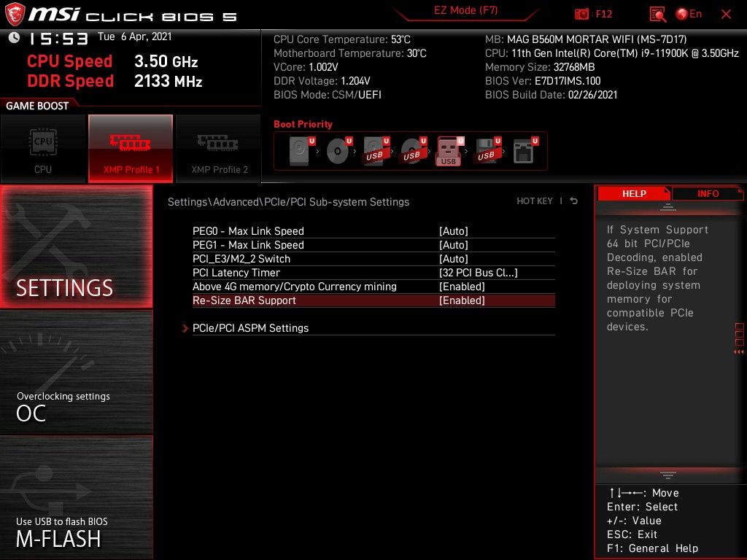This screenshot has height=560, width=747.
Task: Open the OC overclocking settings section
Action: pyautogui.click(x=77, y=373)
